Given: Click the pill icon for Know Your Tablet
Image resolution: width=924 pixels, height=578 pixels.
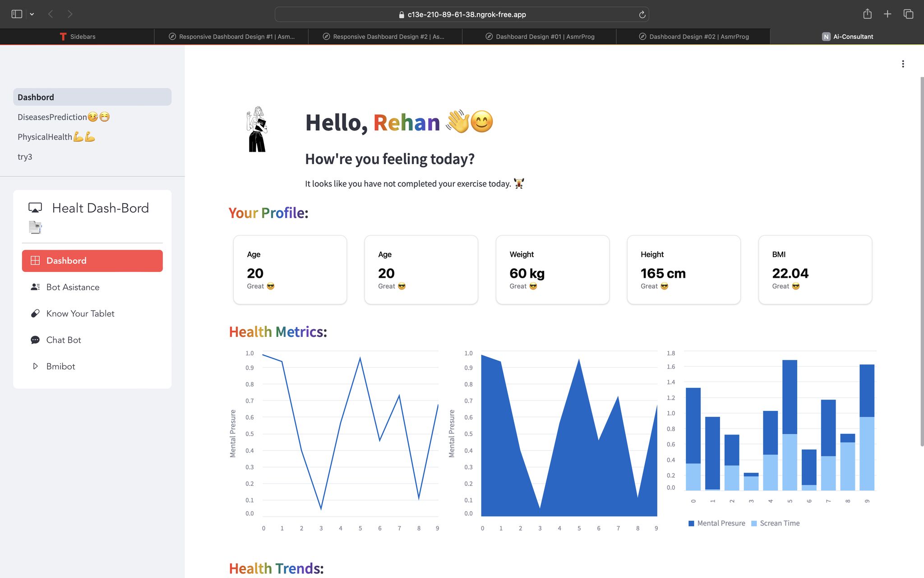Looking at the screenshot, I should point(35,313).
